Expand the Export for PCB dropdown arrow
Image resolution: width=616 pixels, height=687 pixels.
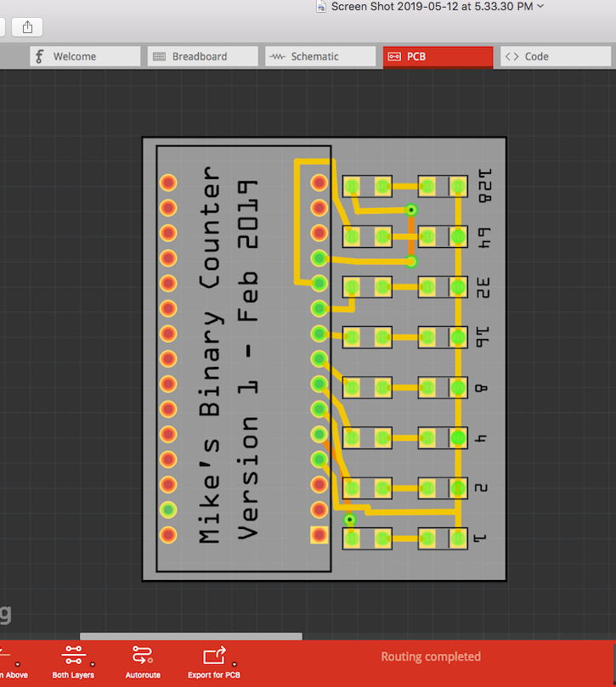click(235, 664)
